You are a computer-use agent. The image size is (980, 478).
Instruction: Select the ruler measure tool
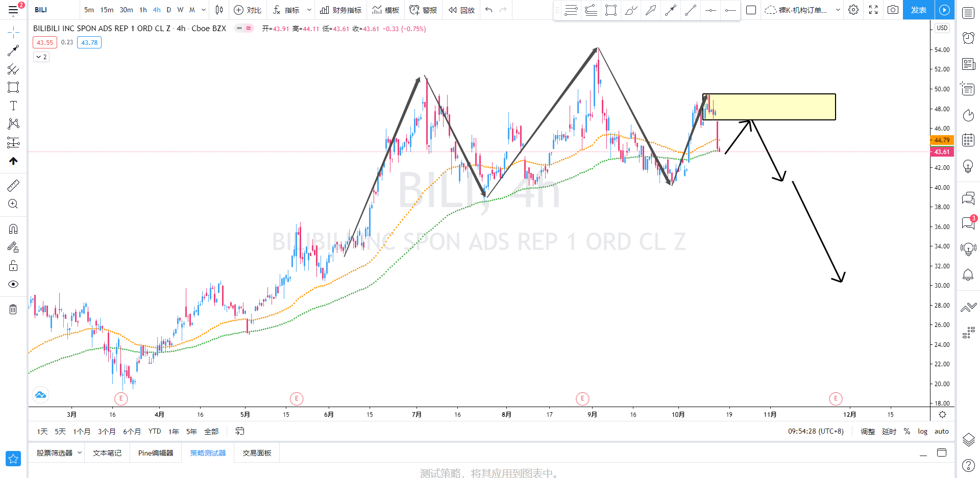[x=13, y=186]
